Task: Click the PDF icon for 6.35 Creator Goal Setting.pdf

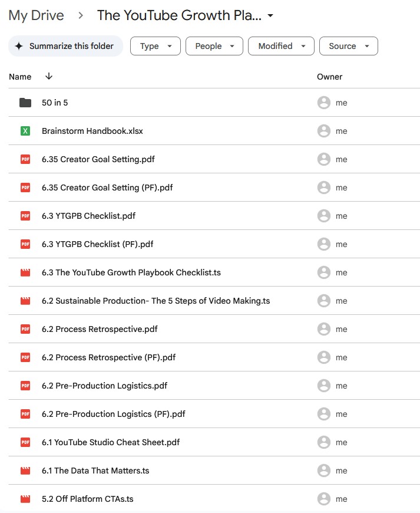Action: pos(25,159)
